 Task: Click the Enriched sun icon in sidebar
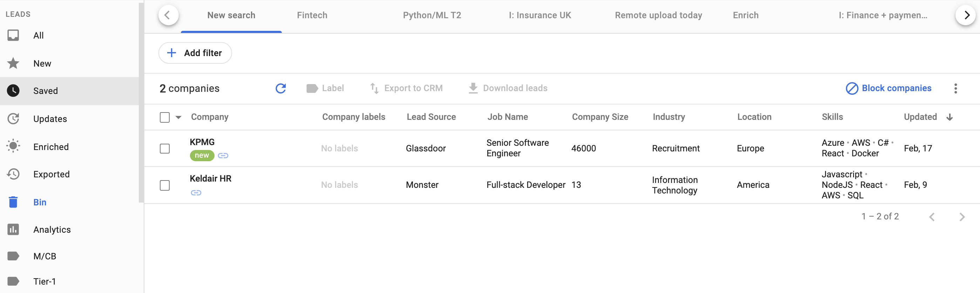[x=13, y=146]
